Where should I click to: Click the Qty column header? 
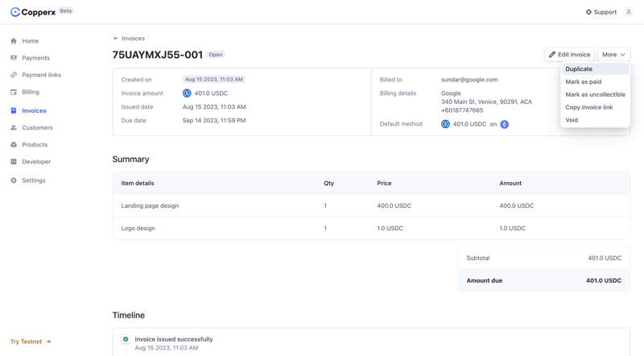click(328, 184)
